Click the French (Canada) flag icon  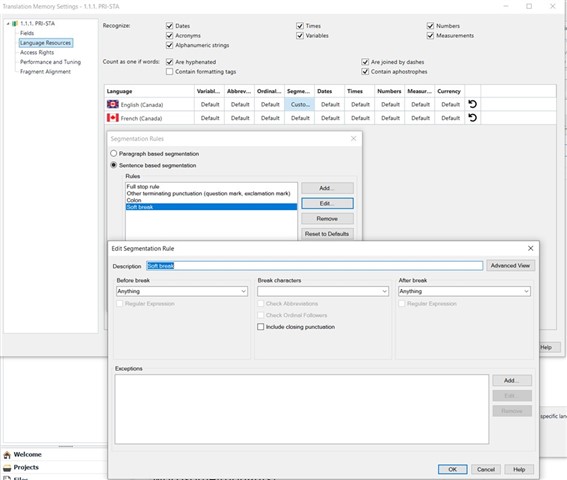113,118
